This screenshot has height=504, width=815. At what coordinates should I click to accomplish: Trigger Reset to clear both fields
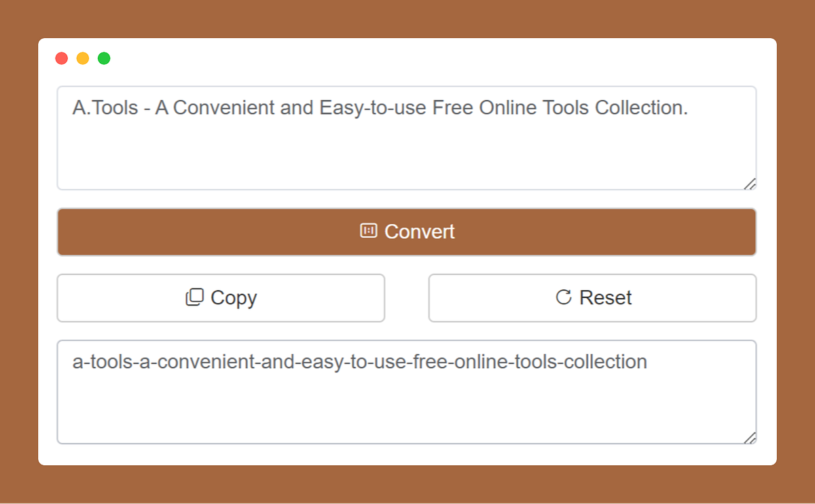[592, 298]
